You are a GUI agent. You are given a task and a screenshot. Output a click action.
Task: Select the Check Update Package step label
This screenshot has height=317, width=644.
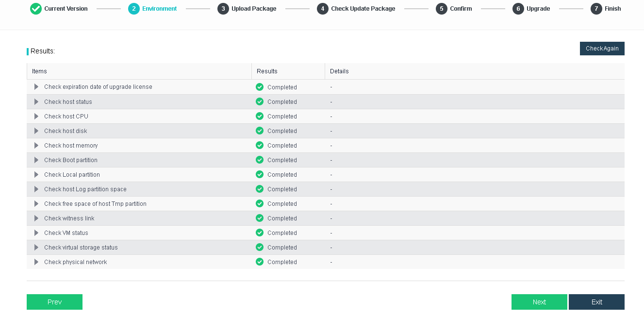pyautogui.click(x=363, y=9)
